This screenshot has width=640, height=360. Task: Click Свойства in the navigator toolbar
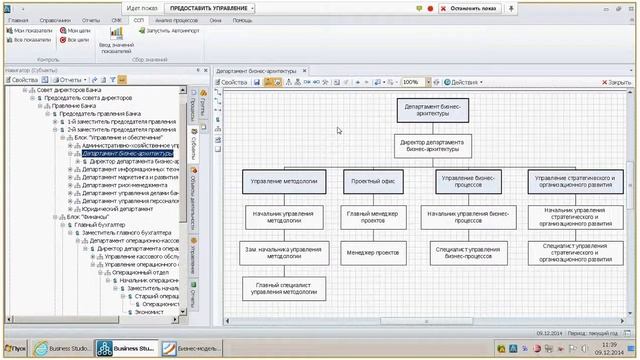tap(22, 80)
